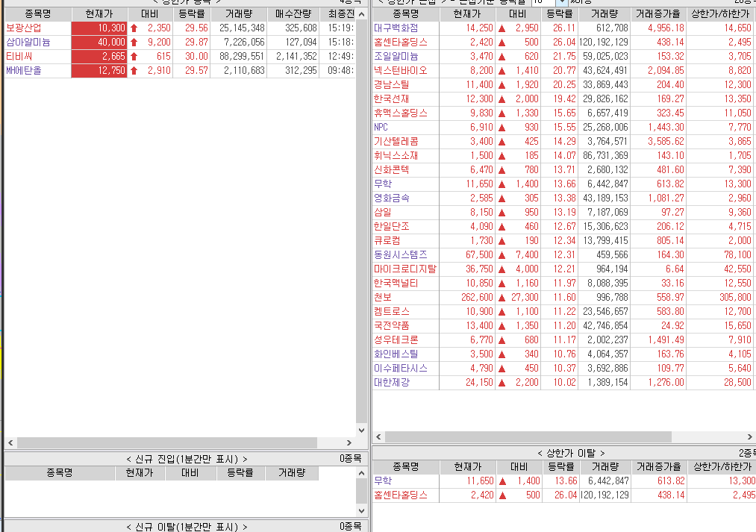This screenshot has height=532, width=756.
Task: Select 국전약품 stock row
Action: (392, 326)
